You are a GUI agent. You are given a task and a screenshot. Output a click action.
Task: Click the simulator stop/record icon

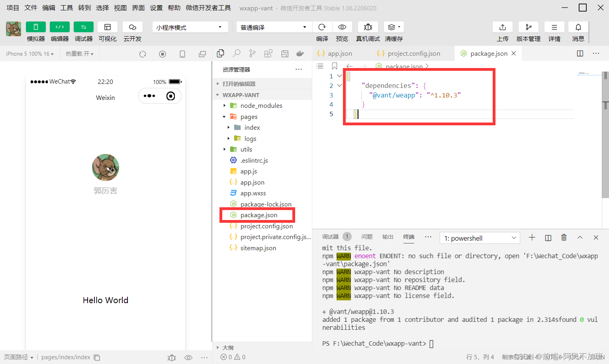163,54
